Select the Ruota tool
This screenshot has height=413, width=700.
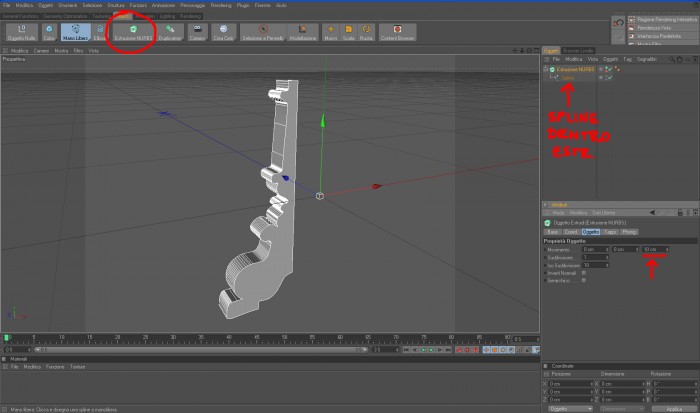[366, 32]
